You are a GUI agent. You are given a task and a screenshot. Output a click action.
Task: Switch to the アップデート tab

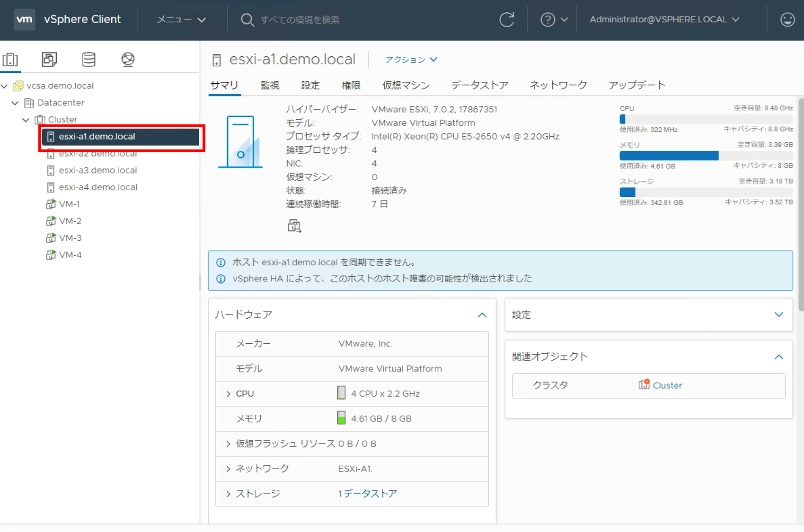637,85
